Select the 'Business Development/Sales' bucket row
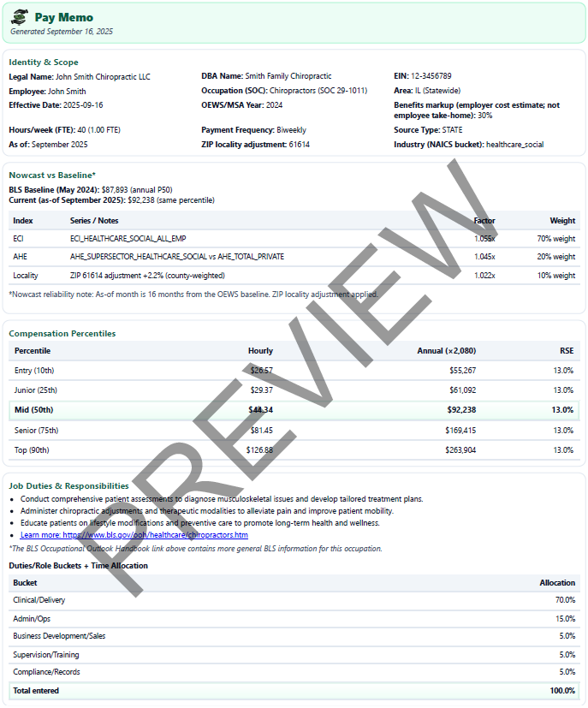 point(294,636)
